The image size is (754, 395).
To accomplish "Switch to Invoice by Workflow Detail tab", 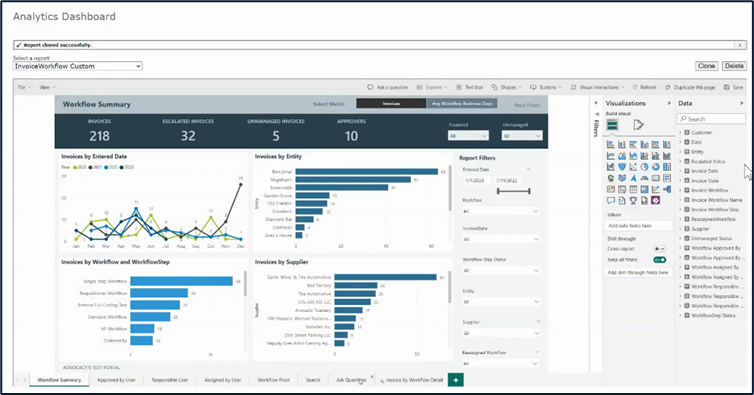I will [411, 380].
